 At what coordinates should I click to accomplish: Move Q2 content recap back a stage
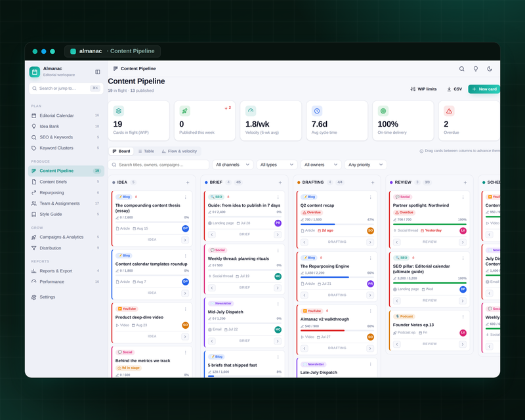[304, 241]
